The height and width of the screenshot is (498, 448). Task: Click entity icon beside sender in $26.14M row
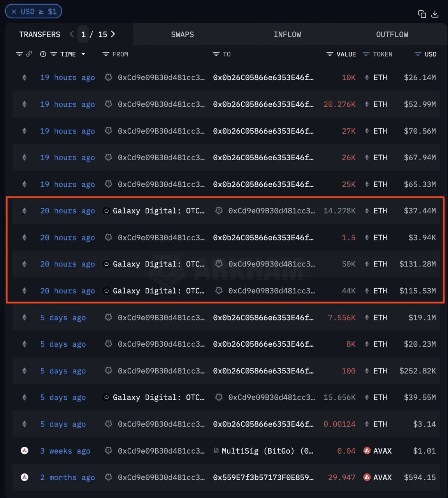(x=109, y=77)
